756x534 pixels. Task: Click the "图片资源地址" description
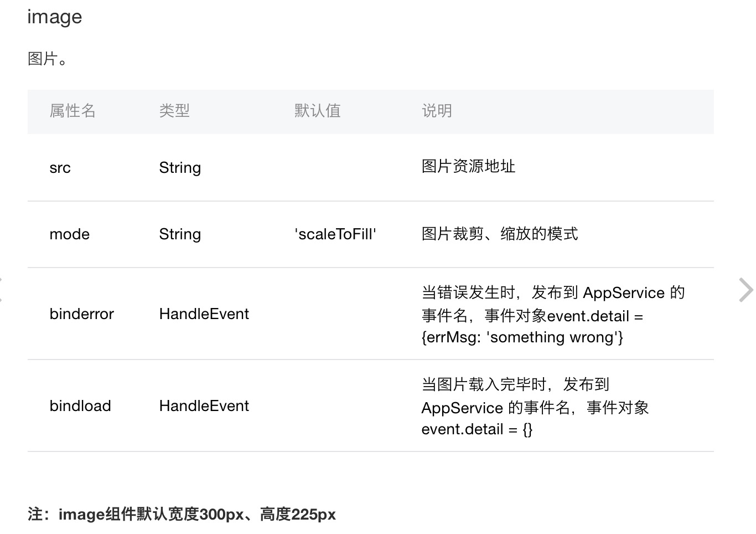click(468, 167)
